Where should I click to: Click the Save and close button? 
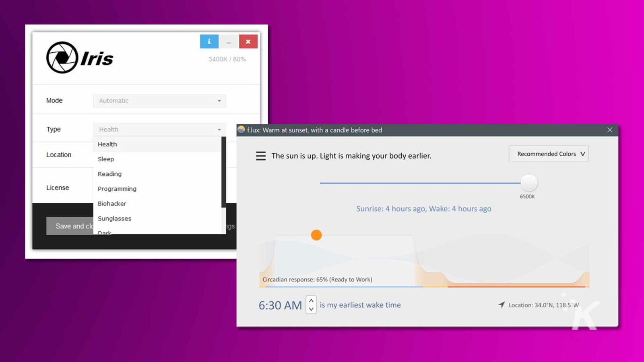click(x=70, y=226)
